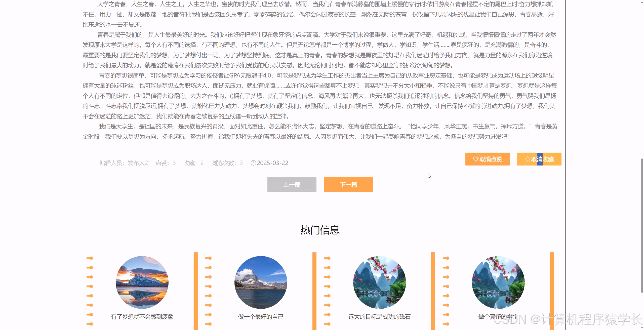The width and height of the screenshot is (644, 330).
Task: Click the 热门信息 section heading
Action: point(320,230)
